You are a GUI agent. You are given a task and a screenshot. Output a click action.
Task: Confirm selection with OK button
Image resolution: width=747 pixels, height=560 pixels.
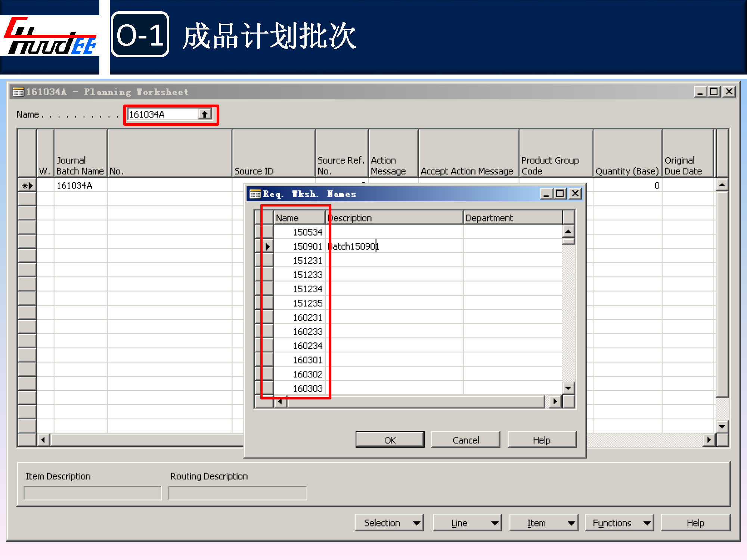click(x=390, y=440)
